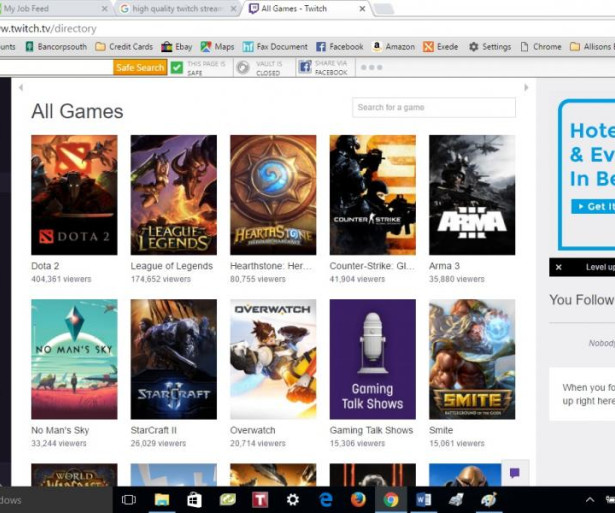Open Task View in taskbar
The image size is (615, 513).
click(x=128, y=500)
